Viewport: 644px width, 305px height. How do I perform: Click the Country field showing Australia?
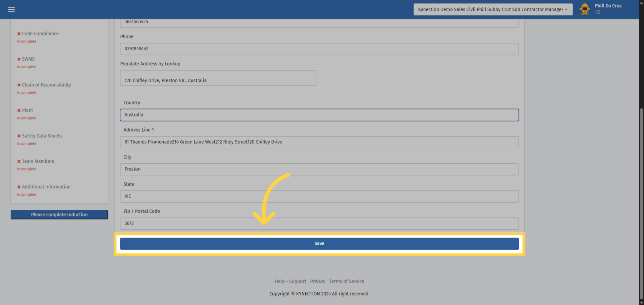[319, 115]
